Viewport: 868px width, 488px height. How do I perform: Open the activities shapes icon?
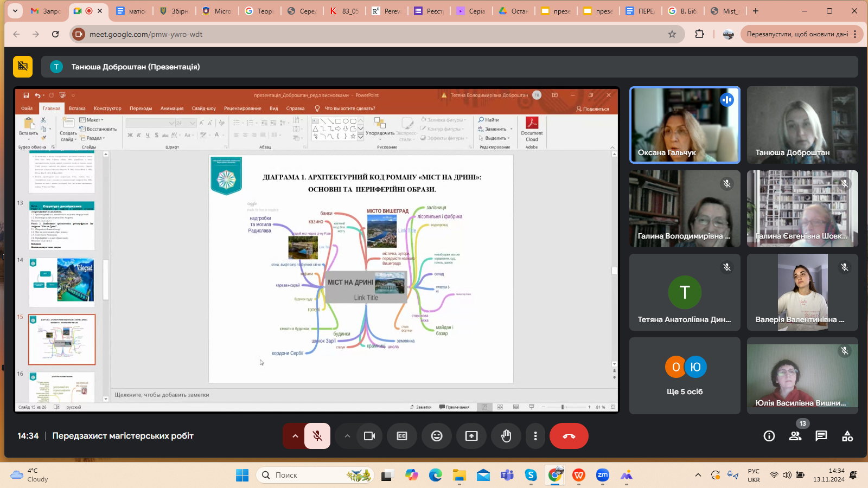click(847, 436)
